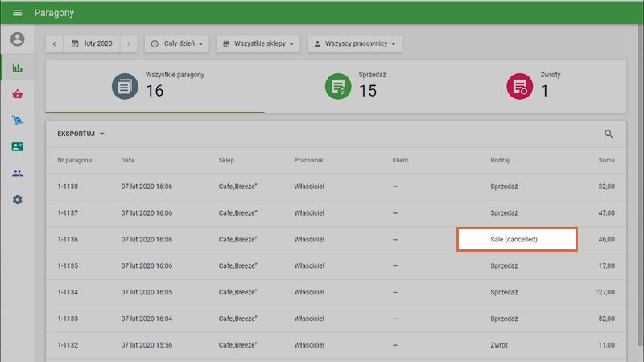
Task: Open the EKSPORTUJ export menu
Action: [81, 134]
